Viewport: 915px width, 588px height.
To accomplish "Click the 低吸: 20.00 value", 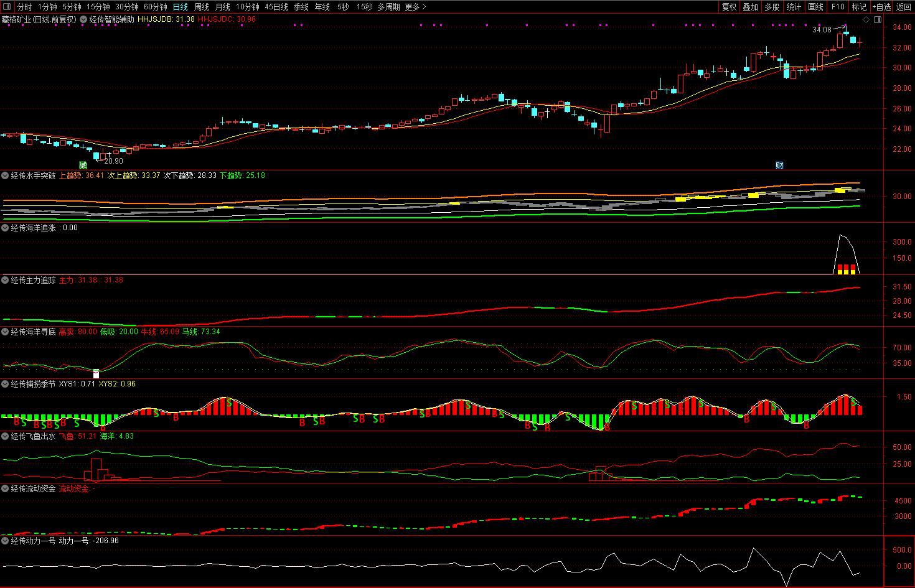I will click(x=120, y=332).
